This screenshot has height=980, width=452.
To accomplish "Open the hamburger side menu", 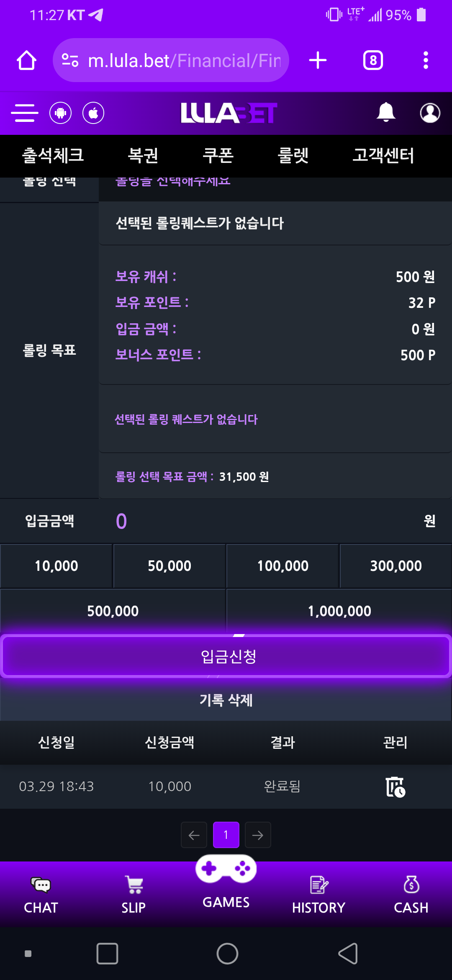I will pos(25,113).
